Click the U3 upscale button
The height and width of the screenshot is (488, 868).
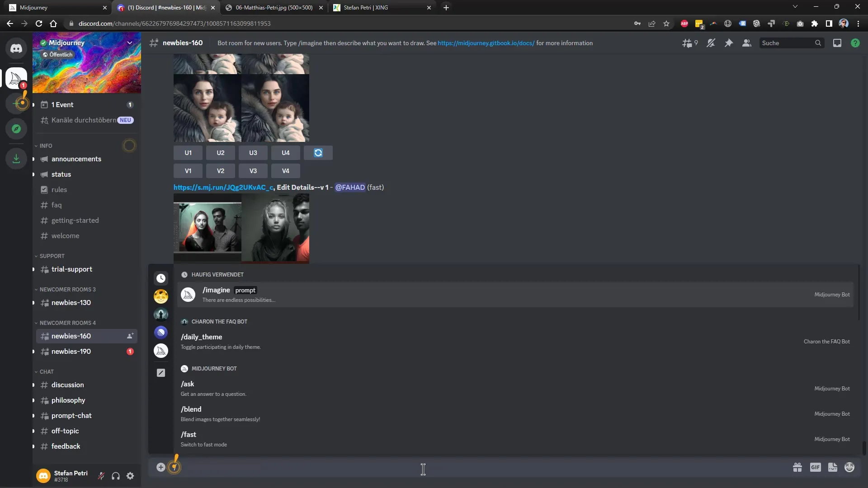253,152
